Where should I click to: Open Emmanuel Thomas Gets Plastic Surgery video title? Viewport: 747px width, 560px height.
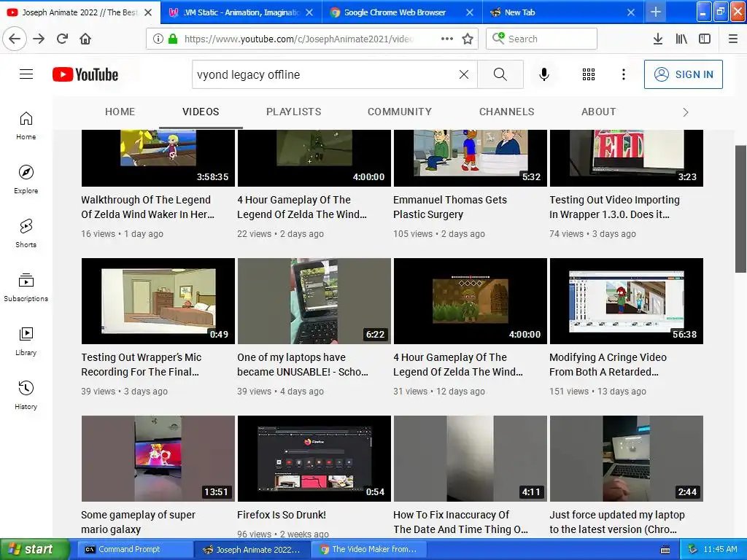pyautogui.click(x=449, y=207)
